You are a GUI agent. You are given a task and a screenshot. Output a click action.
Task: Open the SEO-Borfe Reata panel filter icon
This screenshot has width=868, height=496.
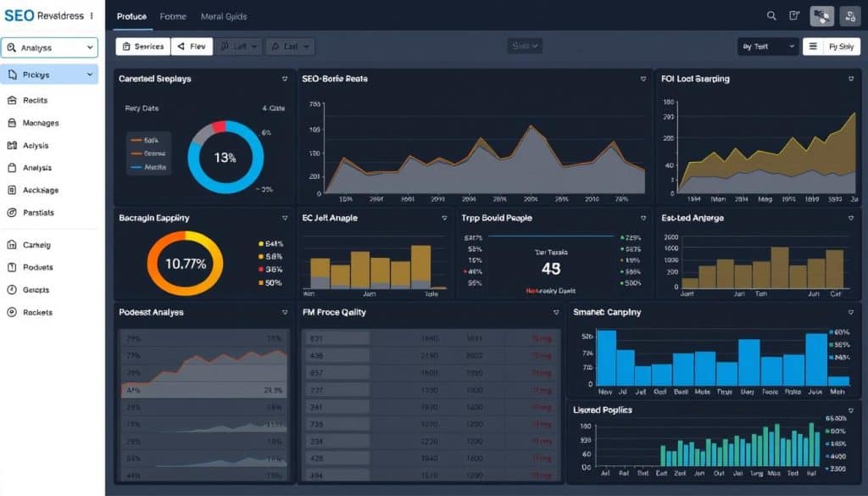643,79
